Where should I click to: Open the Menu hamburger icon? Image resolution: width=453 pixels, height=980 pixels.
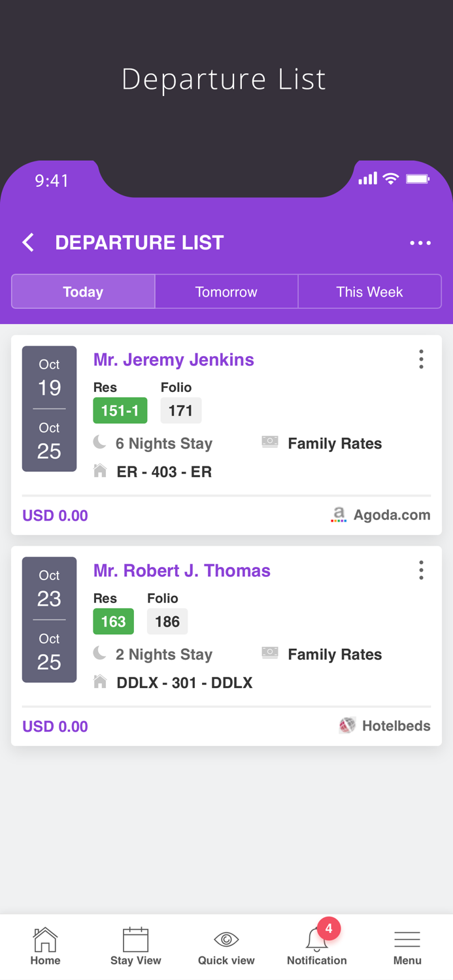[x=407, y=939]
